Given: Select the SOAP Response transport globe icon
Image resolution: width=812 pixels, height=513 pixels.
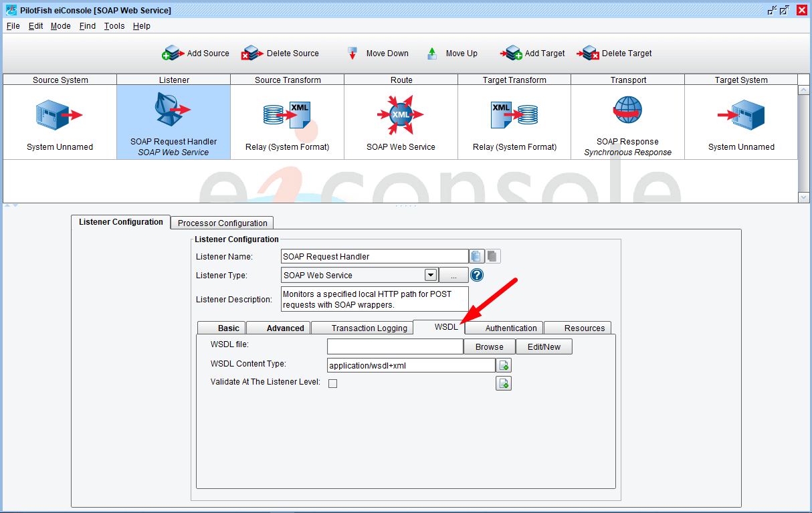Looking at the screenshot, I should [x=627, y=111].
